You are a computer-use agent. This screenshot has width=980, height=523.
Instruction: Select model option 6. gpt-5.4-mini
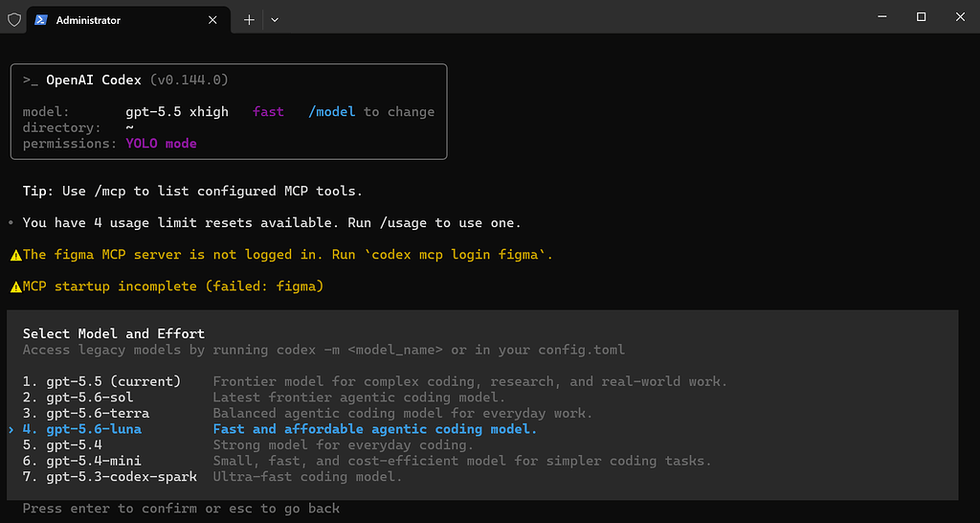(x=82, y=461)
